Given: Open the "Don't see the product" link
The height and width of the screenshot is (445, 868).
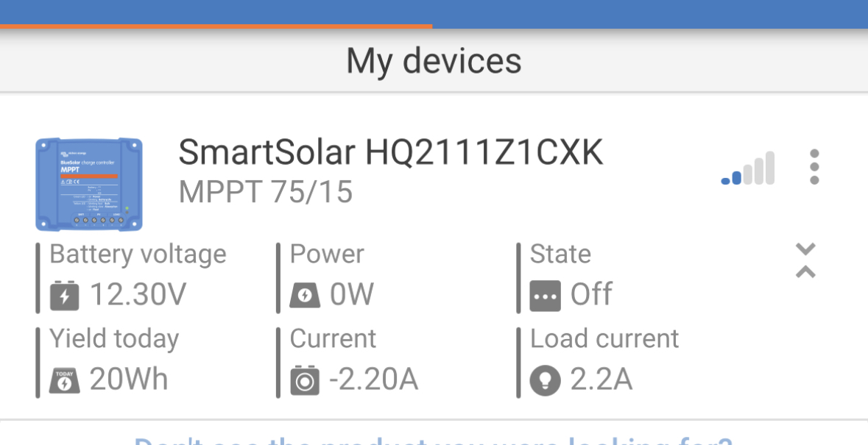Looking at the screenshot, I should (434, 440).
